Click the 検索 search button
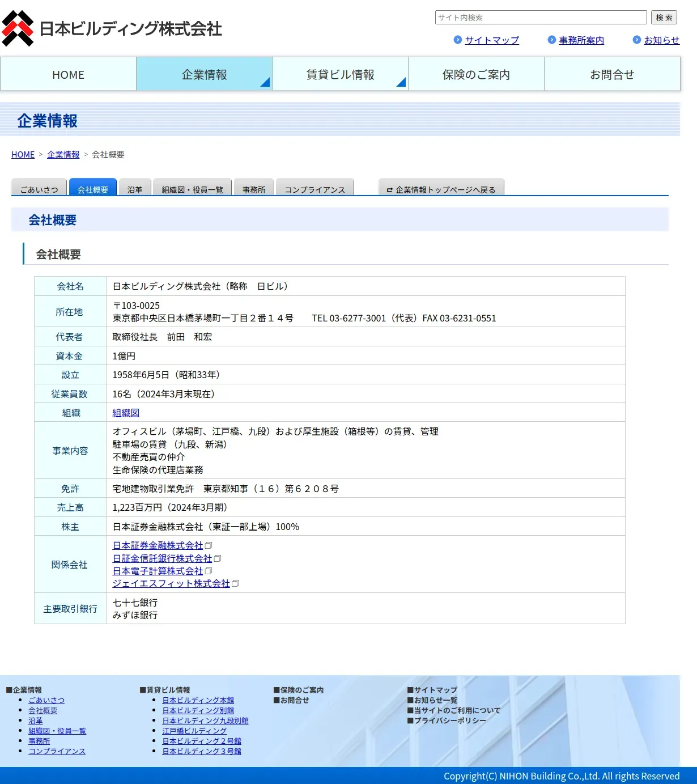The image size is (697, 784). (664, 18)
